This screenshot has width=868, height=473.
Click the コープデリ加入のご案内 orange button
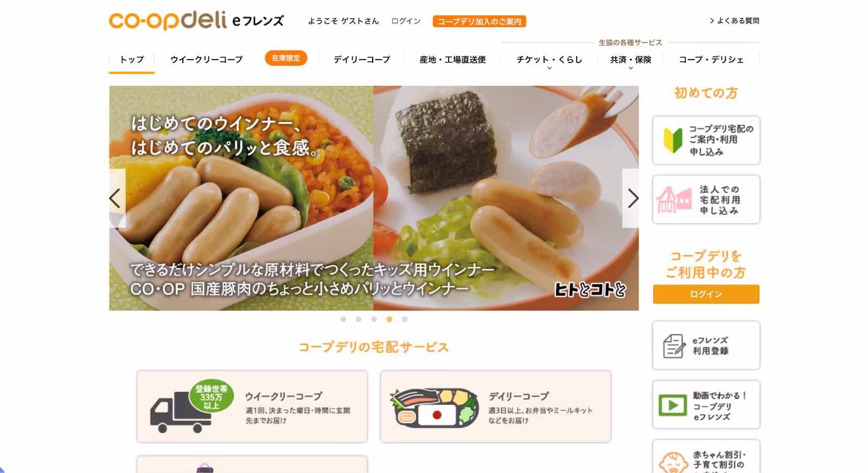pos(479,21)
